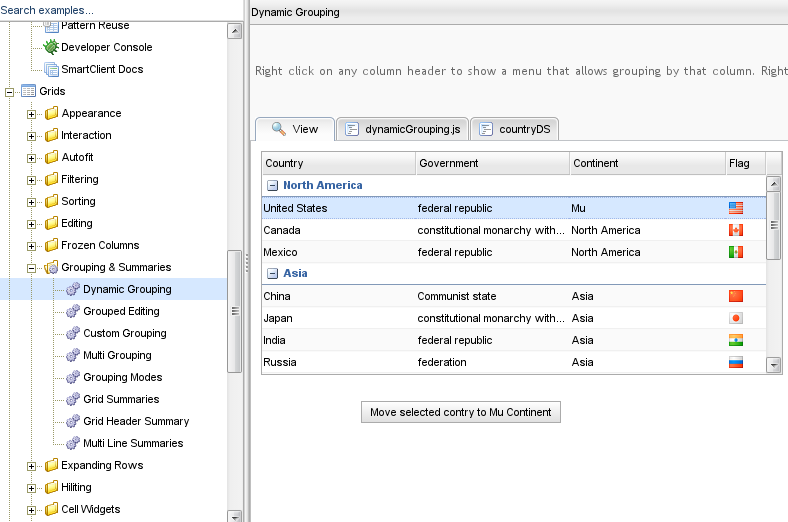Click the Continent column header
Screen dimensions: 788x522
pyautogui.click(x=647, y=163)
